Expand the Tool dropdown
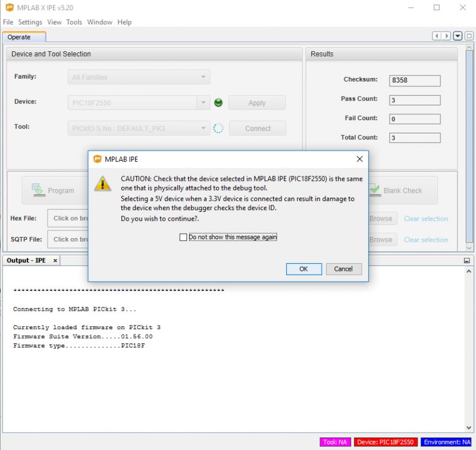Screen dimensions: 476x450 [203, 128]
